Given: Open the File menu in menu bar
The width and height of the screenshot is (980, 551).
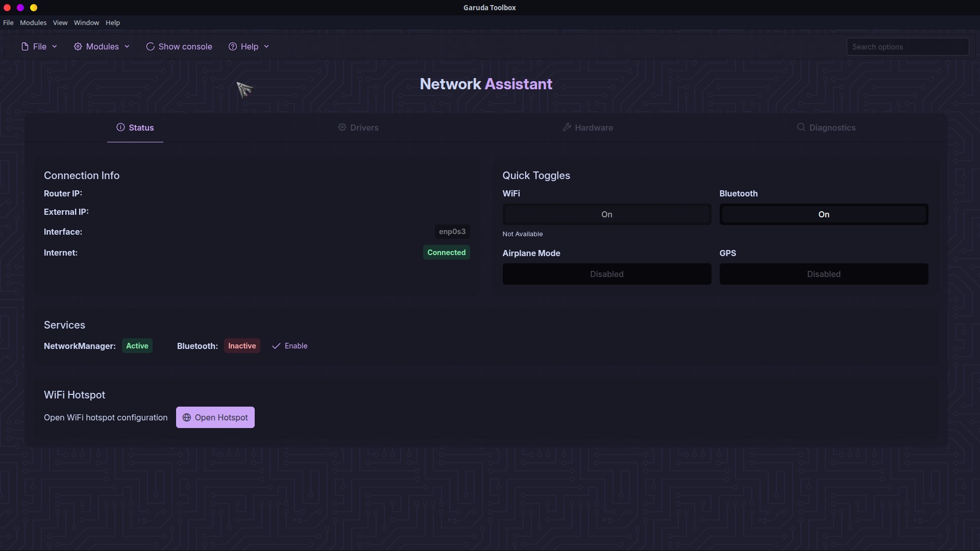Looking at the screenshot, I should pyautogui.click(x=8, y=22).
